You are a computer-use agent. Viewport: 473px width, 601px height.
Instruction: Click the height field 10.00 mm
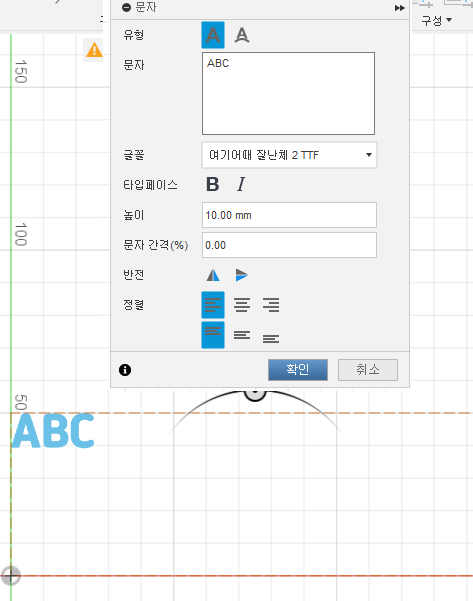pyautogui.click(x=289, y=215)
